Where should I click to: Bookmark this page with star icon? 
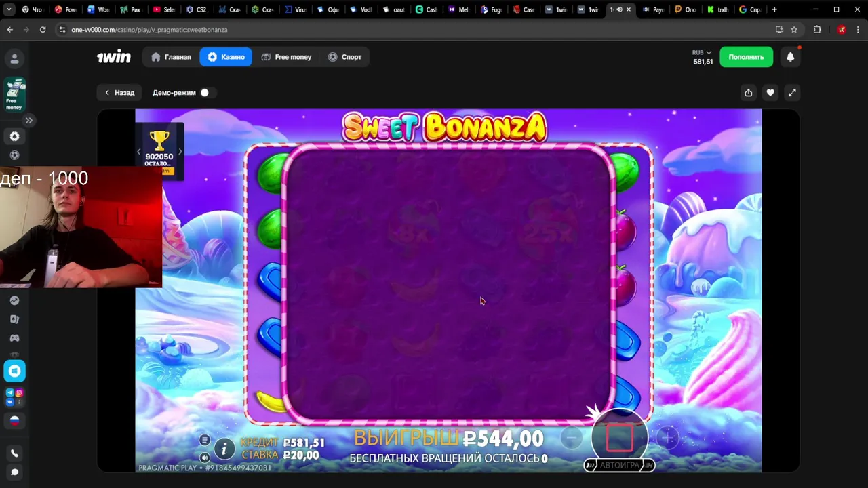794,30
